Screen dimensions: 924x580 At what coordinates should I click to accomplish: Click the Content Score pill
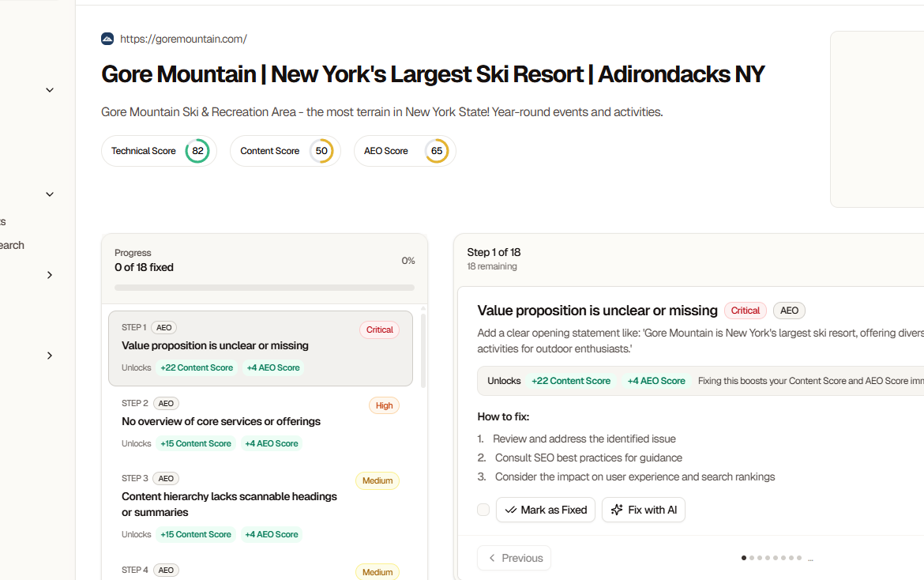(285, 151)
